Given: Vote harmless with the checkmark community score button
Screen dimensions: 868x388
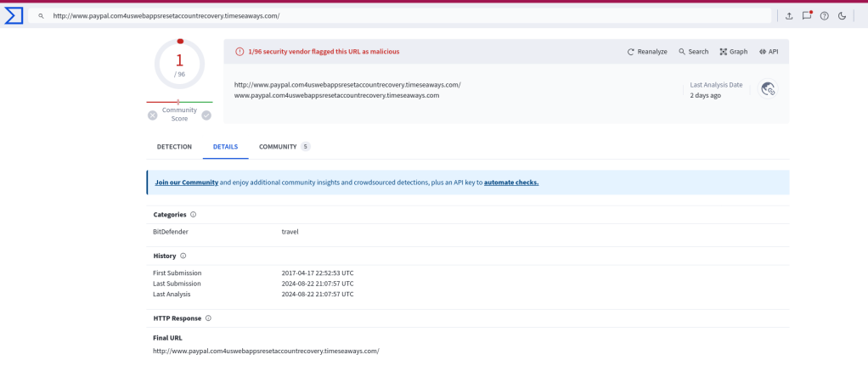Looking at the screenshot, I should [x=206, y=115].
